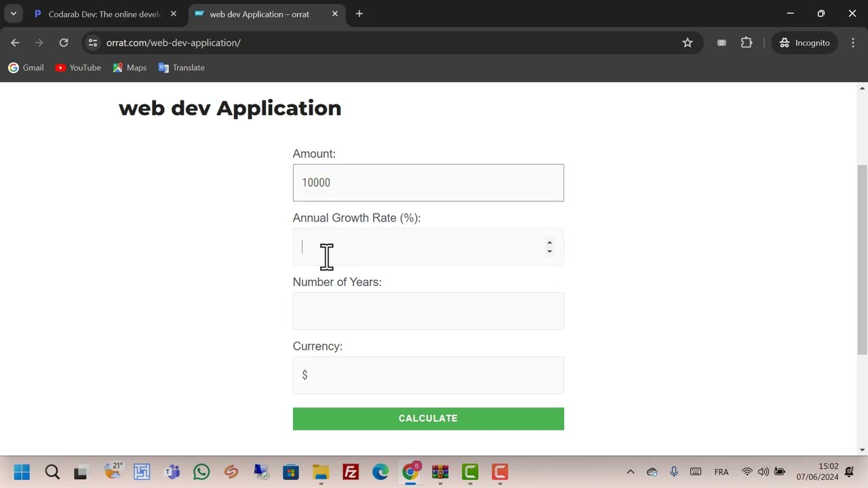
Task: Open Microsoft Edge from the taskbar
Action: coord(380,472)
